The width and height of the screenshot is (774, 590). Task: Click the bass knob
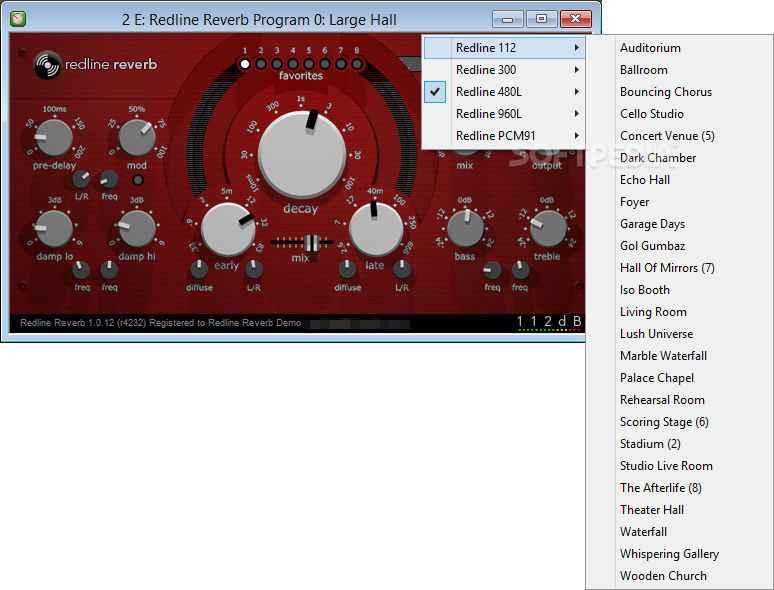pyautogui.click(x=465, y=229)
